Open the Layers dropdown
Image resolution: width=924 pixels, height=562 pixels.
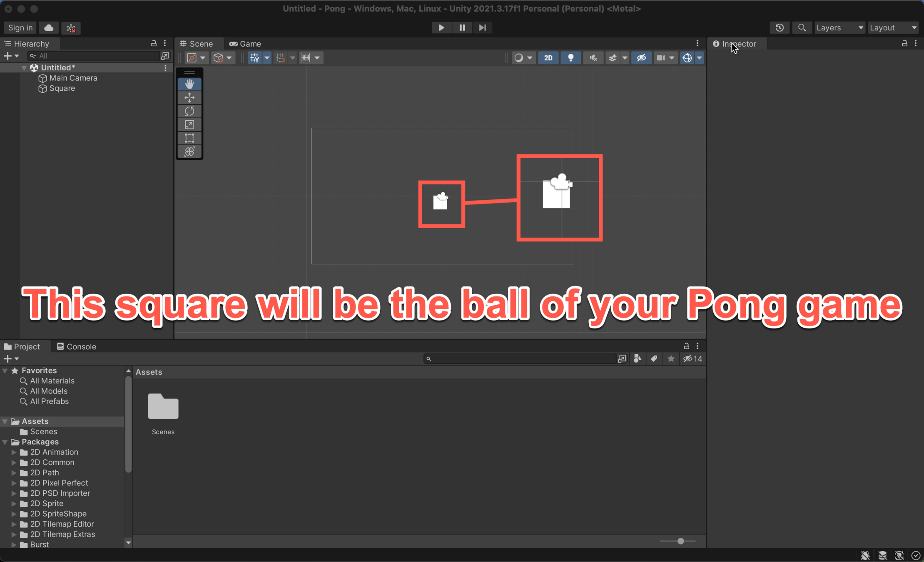pyautogui.click(x=839, y=27)
